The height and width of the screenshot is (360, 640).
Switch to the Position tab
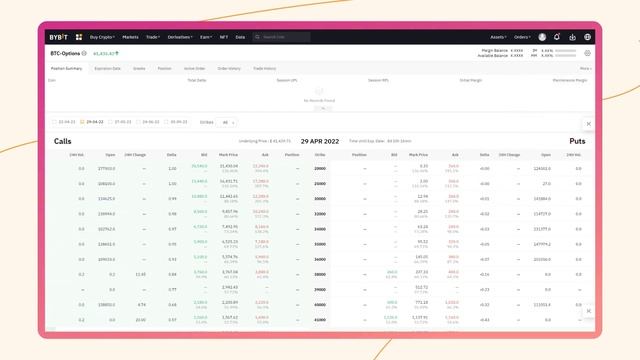[x=164, y=69]
